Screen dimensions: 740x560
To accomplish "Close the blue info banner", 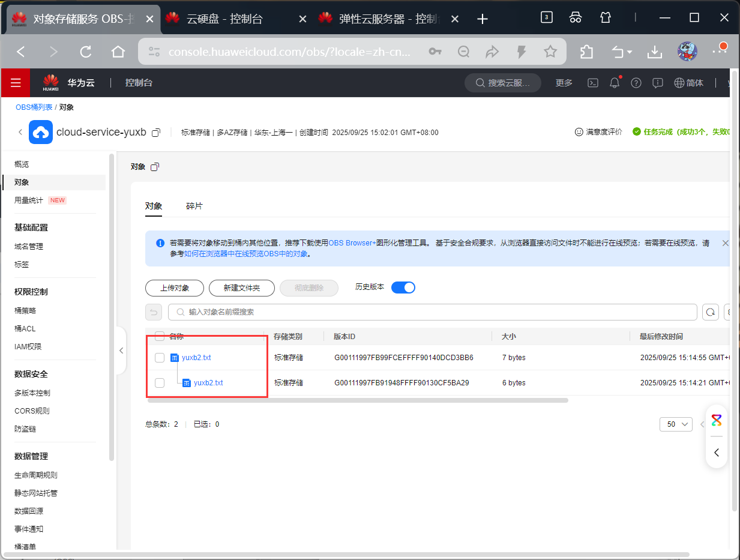I will [725, 243].
